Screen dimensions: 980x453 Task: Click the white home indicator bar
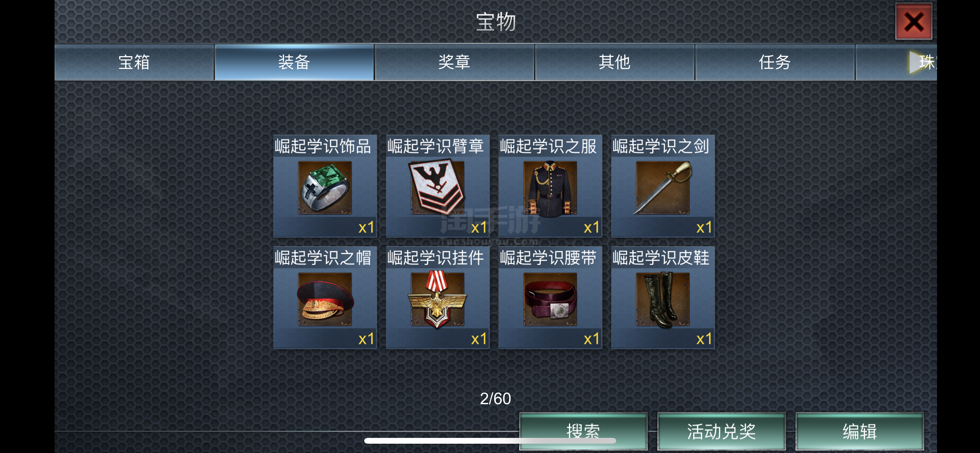click(490, 441)
